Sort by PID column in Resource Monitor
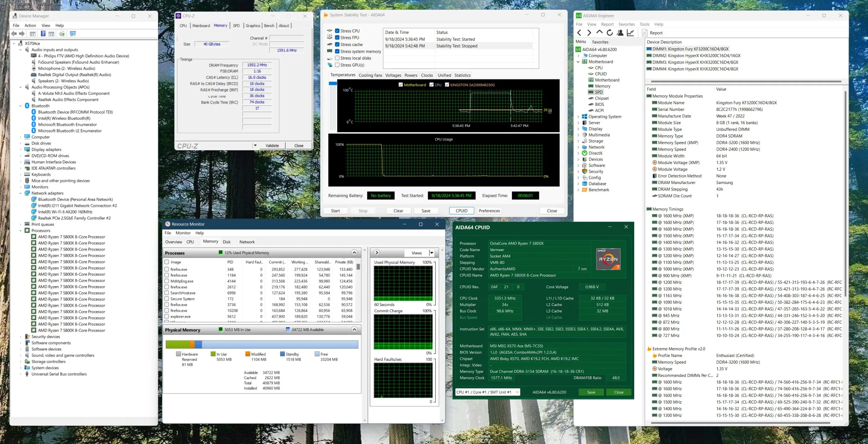This screenshot has width=868, height=444. click(x=230, y=262)
